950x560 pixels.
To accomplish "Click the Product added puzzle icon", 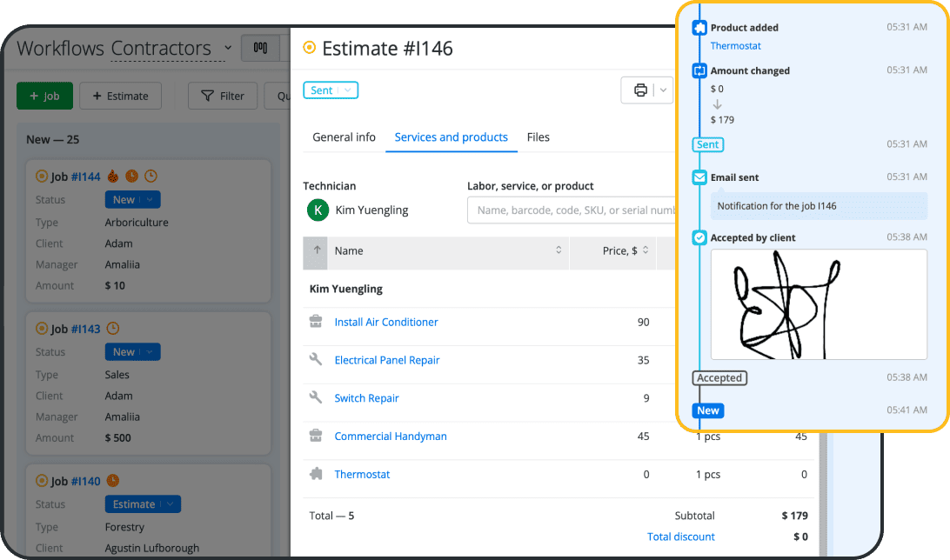I will click(x=699, y=28).
